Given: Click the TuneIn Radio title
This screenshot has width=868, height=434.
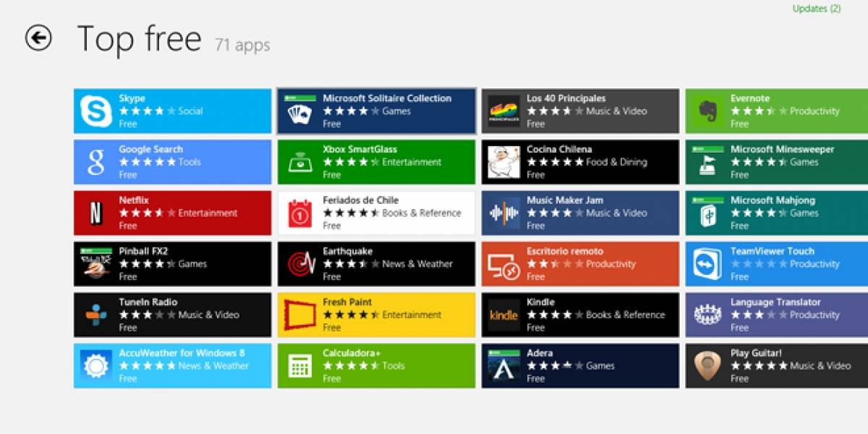Looking at the screenshot, I should 148,302.
